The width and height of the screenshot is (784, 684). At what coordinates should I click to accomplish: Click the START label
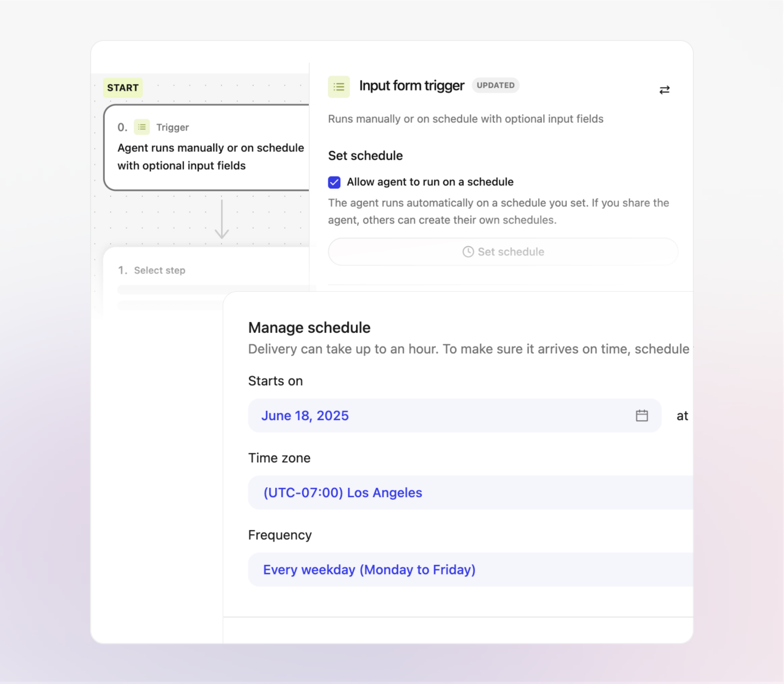(123, 88)
